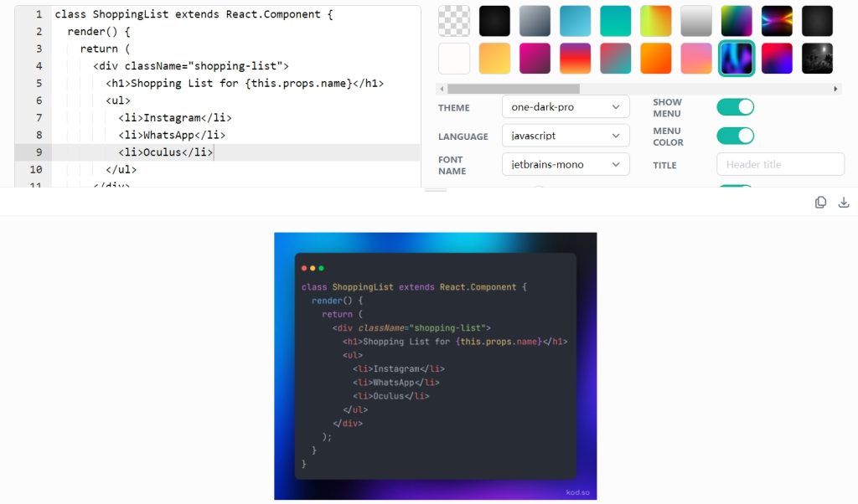Pick the neon light streak background swatch

pos(777,21)
